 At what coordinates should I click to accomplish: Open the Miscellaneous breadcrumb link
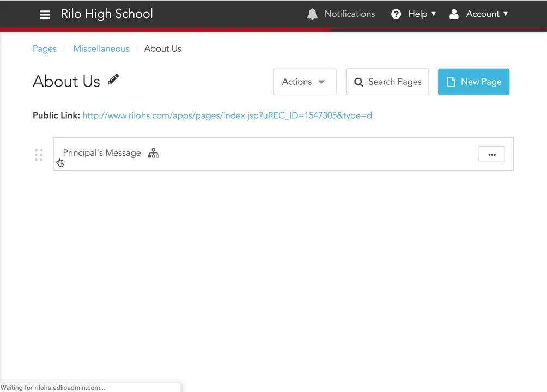(101, 48)
